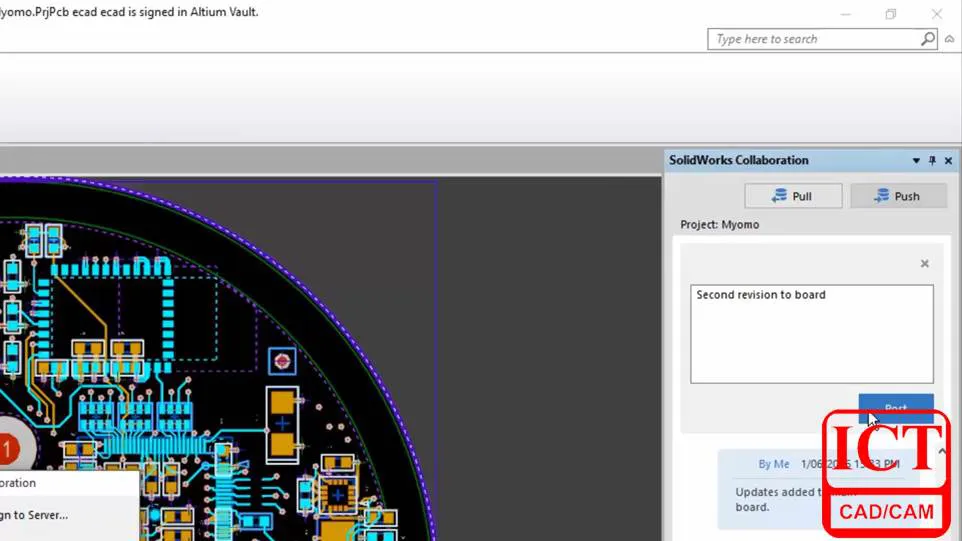This screenshot has height=541, width=962.
Task: Click into the 'Second revision to board' comment field
Action: coord(812,334)
